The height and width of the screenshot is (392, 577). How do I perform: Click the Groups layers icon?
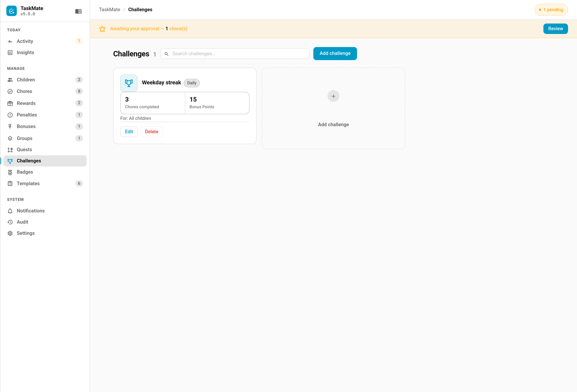pos(10,139)
